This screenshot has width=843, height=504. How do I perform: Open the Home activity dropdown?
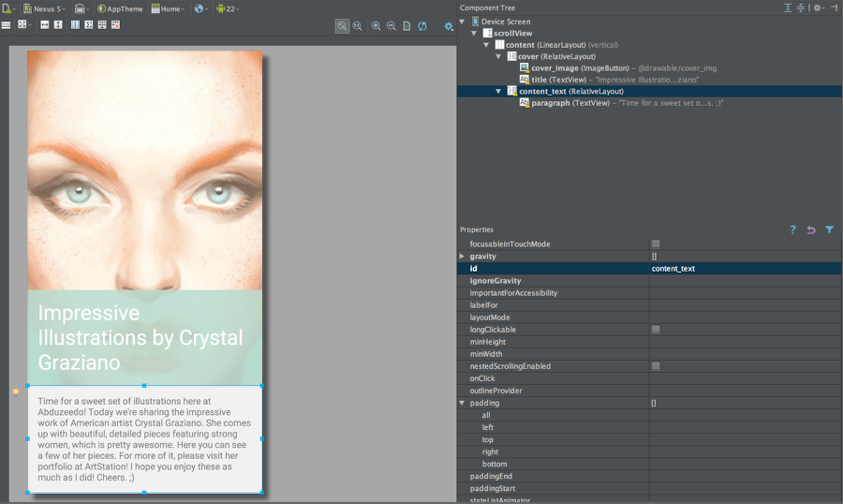click(x=168, y=8)
